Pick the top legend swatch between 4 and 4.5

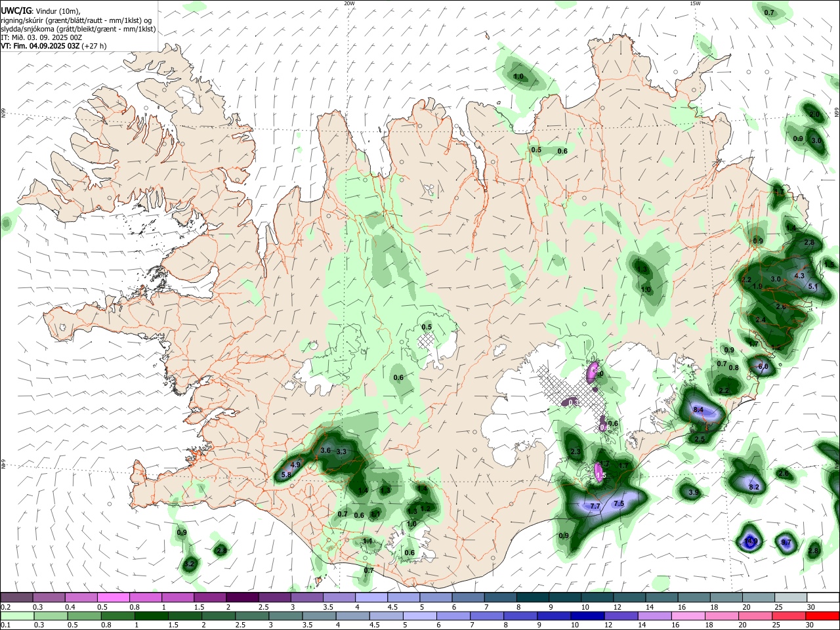(x=370, y=597)
